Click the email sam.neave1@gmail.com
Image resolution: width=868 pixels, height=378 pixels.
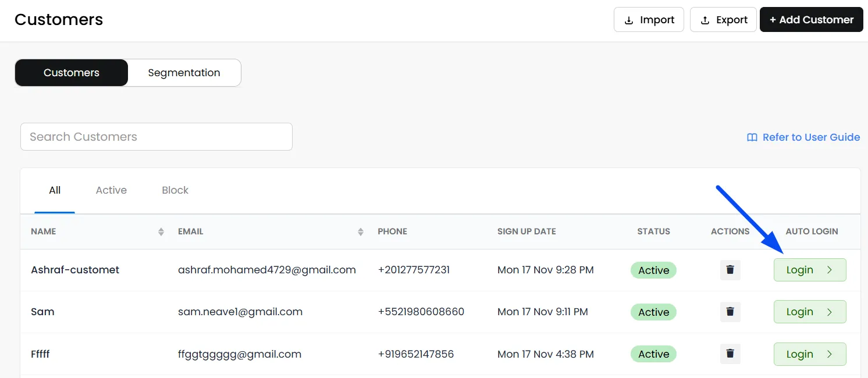click(240, 312)
